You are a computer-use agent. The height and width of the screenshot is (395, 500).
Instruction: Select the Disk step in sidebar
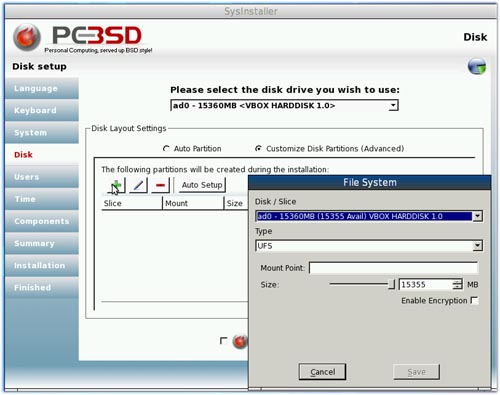(x=42, y=155)
